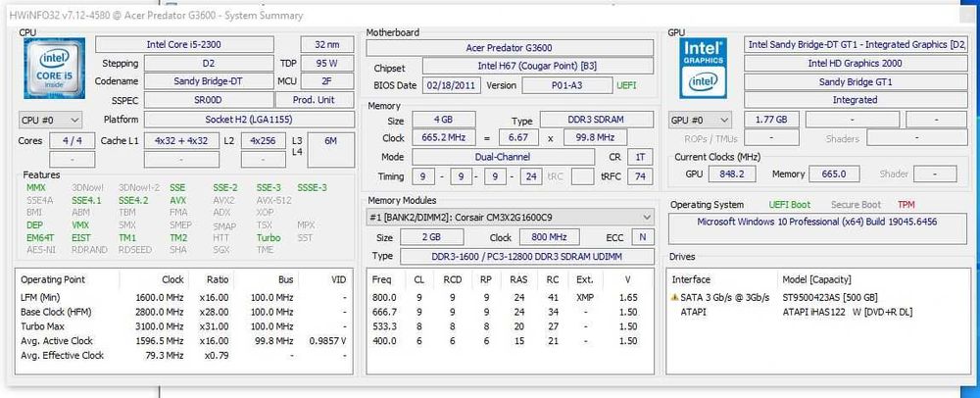The image size is (980, 398).
Task: Select the 400.0 frequency timing row
Action: click(x=509, y=341)
